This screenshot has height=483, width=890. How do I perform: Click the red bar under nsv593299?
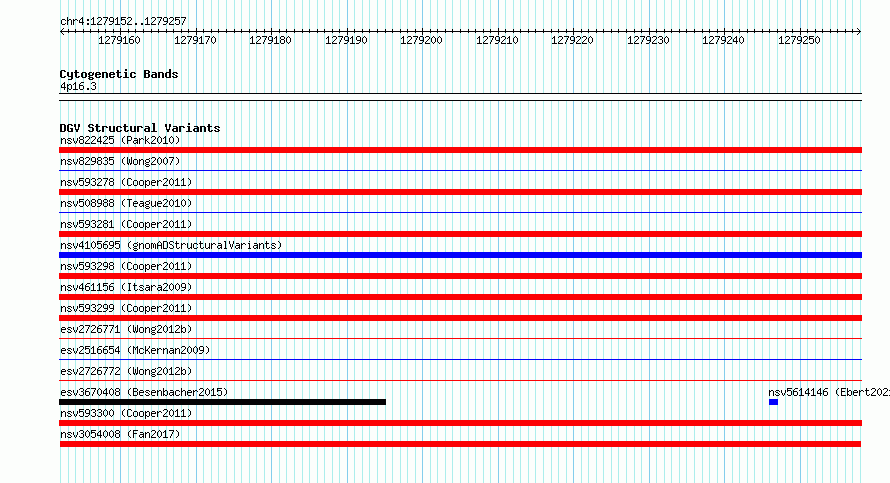tap(460, 318)
